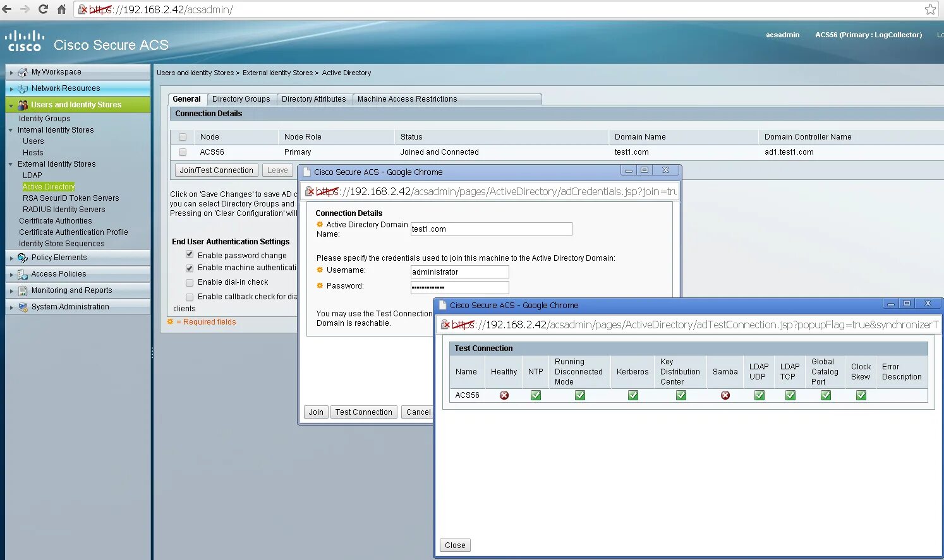
Task: Click the Policy Elements icon
Action: 23,258
